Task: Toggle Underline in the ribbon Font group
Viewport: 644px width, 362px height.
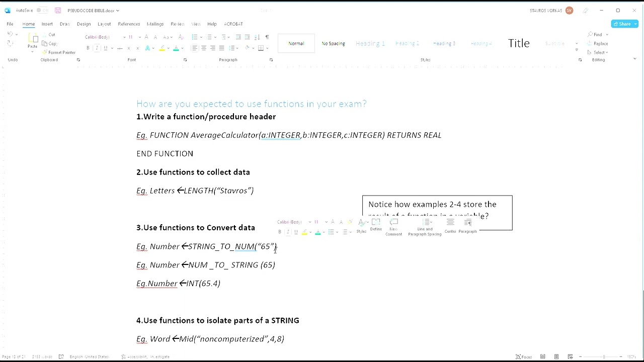Action: click(105, 48)
